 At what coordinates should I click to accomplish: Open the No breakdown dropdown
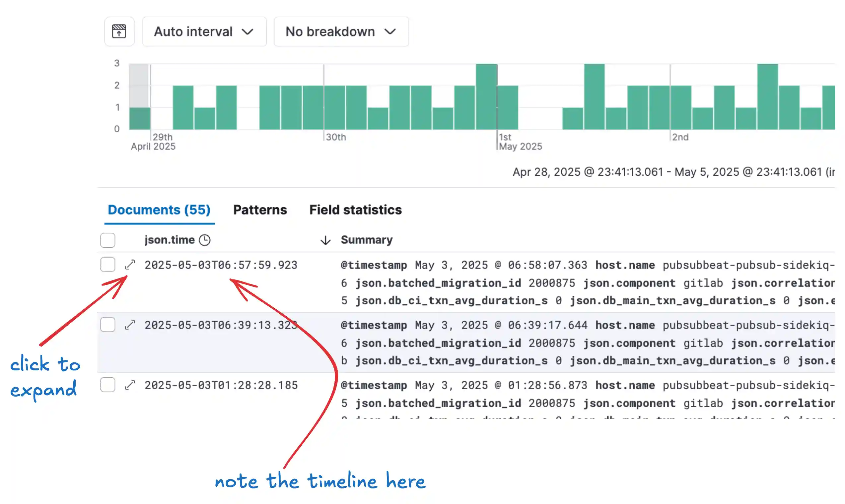pos(341,31)
